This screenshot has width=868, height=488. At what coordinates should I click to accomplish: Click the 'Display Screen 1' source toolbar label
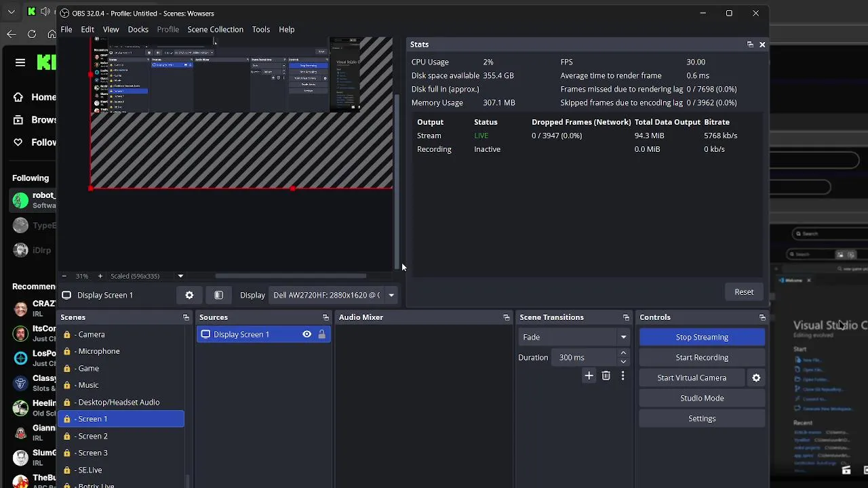coord(105,295)
